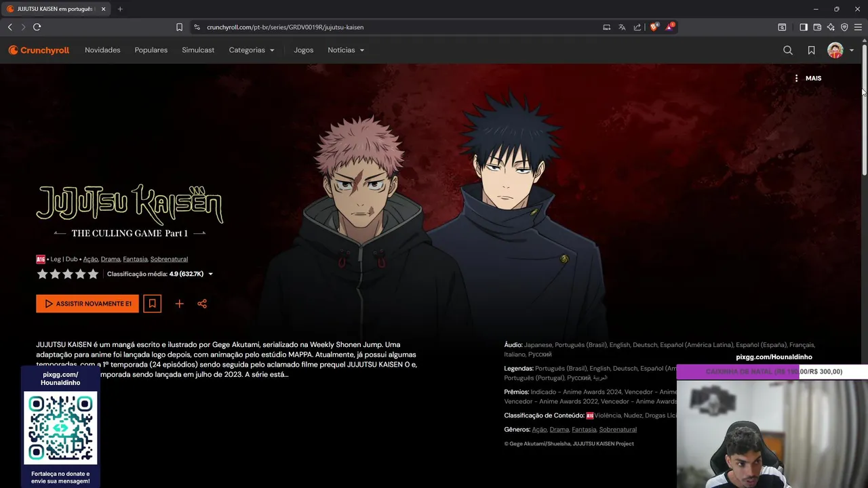Viewport: 868px width, 488px height.
Task: Click the browser tab search icon
Action: (782, 27)
